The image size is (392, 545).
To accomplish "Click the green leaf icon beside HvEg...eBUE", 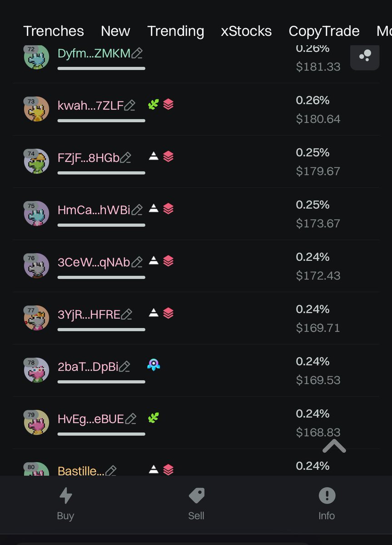I will tap(154, 418).
